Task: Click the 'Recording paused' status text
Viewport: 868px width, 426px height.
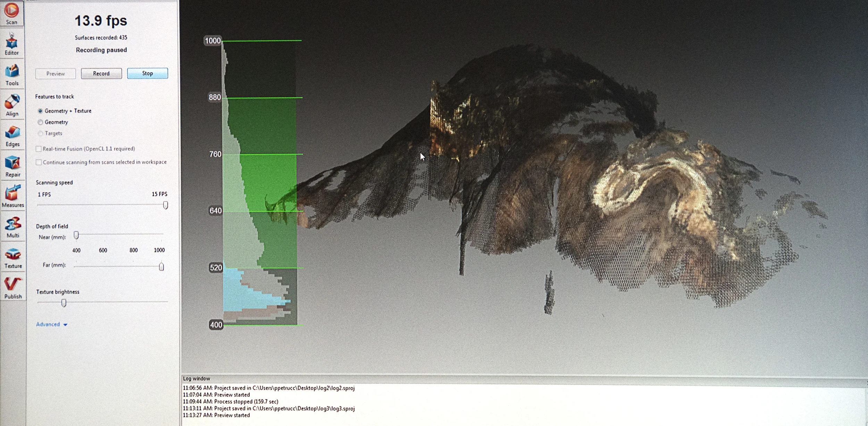Action: click(101, 50)
